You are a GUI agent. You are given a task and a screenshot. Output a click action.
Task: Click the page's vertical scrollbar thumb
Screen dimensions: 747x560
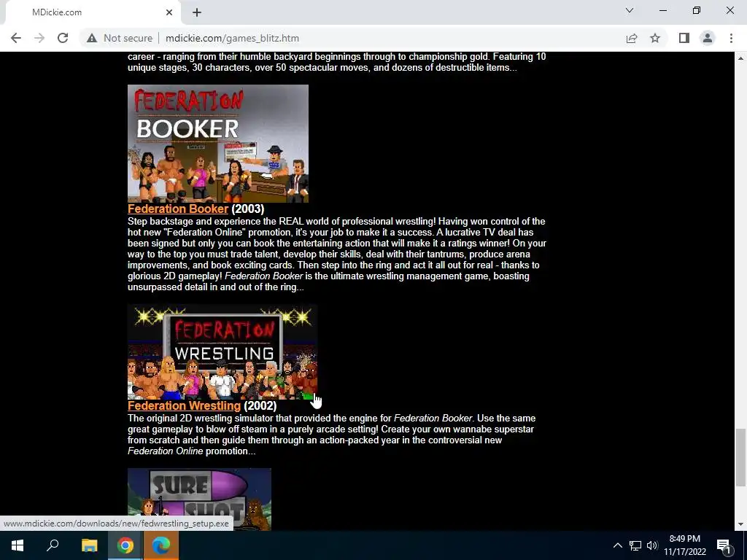[740, 457]
